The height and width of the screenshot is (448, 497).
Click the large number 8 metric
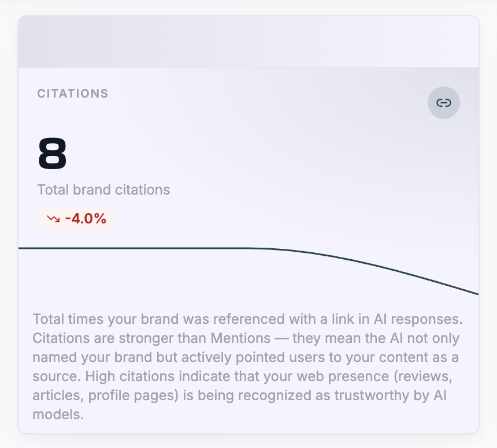pos(52,154)
